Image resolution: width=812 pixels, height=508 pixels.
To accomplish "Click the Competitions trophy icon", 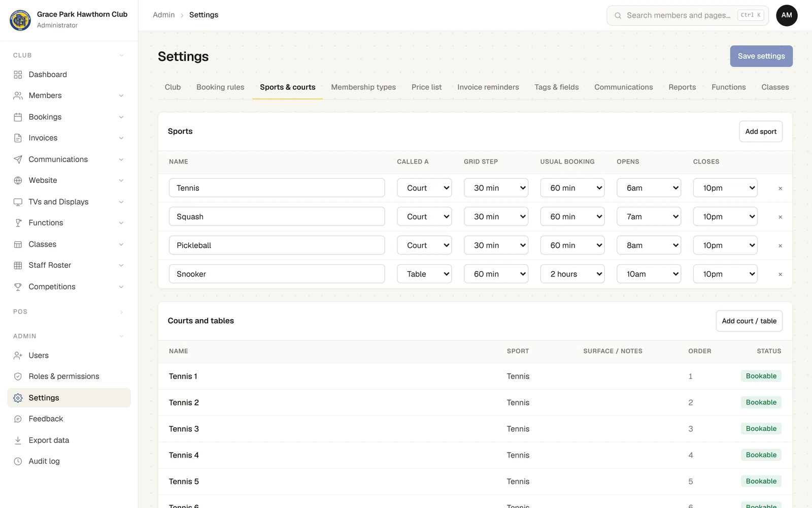I will point(18,287).
